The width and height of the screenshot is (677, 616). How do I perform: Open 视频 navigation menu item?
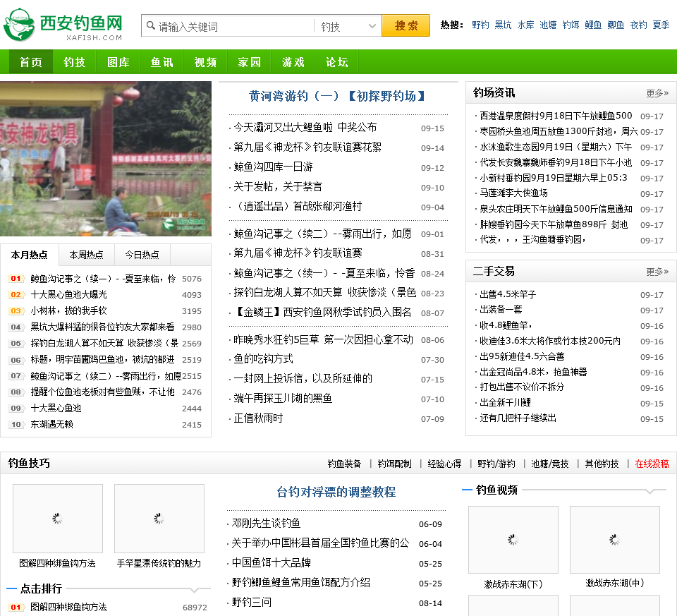pos(205,62)
